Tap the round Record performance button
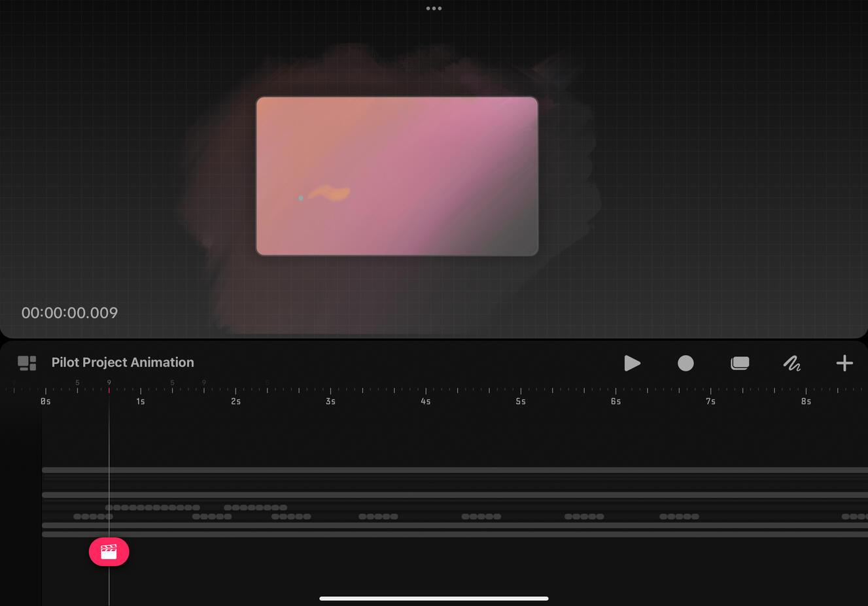The image size is (868, 606). click(686, 363)
